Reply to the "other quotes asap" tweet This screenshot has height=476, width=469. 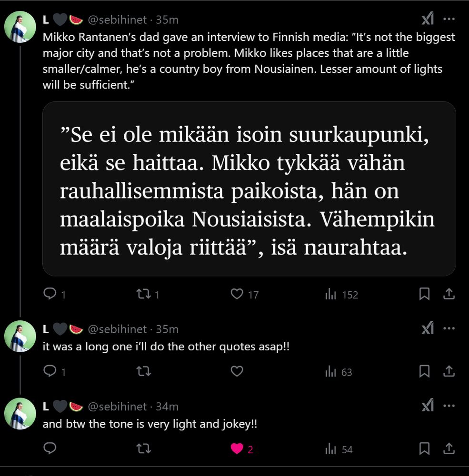(50, 372)
